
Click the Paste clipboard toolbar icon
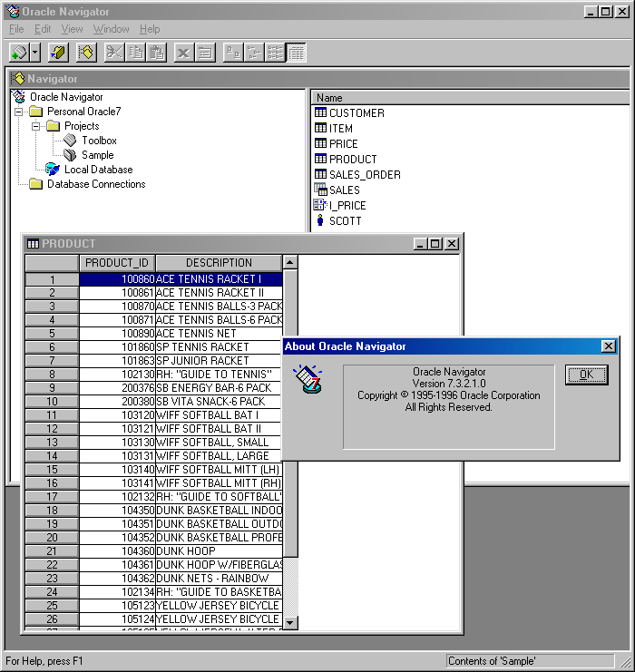[157, 53]
